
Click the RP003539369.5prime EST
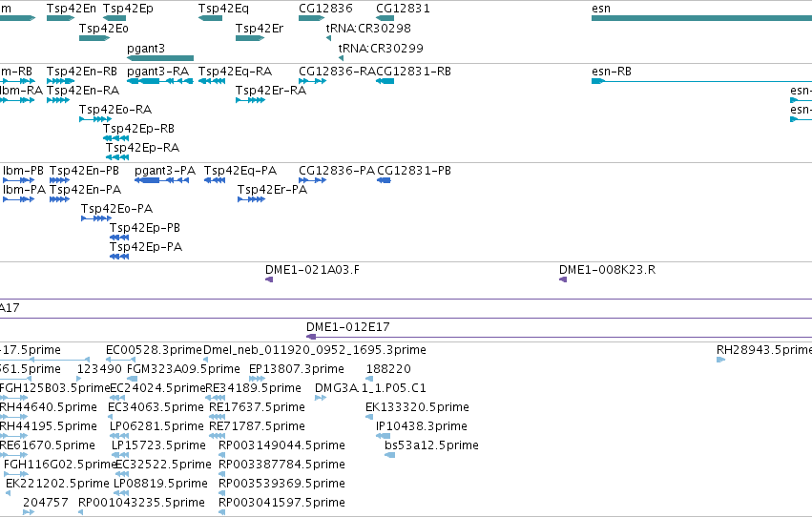221,494
